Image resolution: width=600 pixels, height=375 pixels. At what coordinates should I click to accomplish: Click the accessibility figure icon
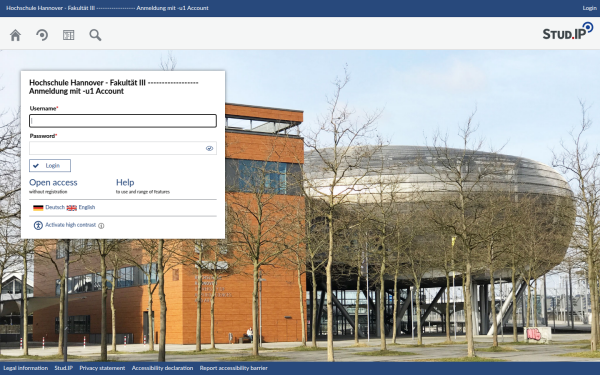38,225
